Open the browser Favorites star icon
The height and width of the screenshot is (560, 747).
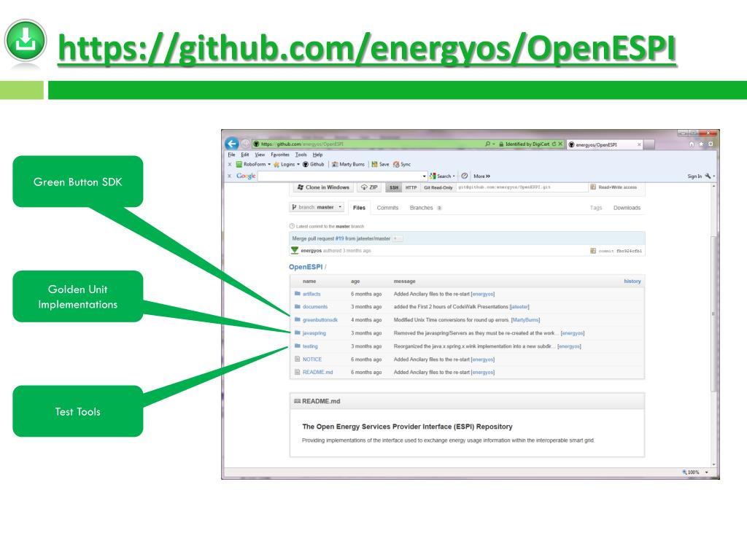coord(701,144)
